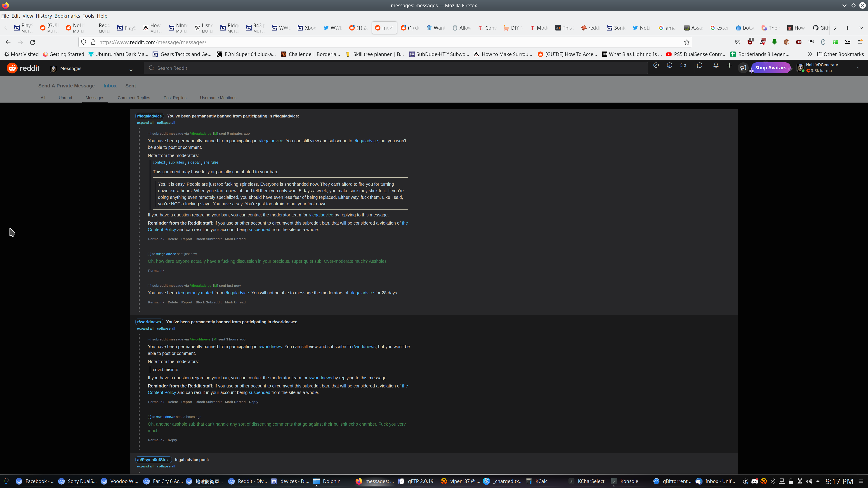
Task: Collapse the first r/legaladvice message with [–]
Action: point(149,134)
